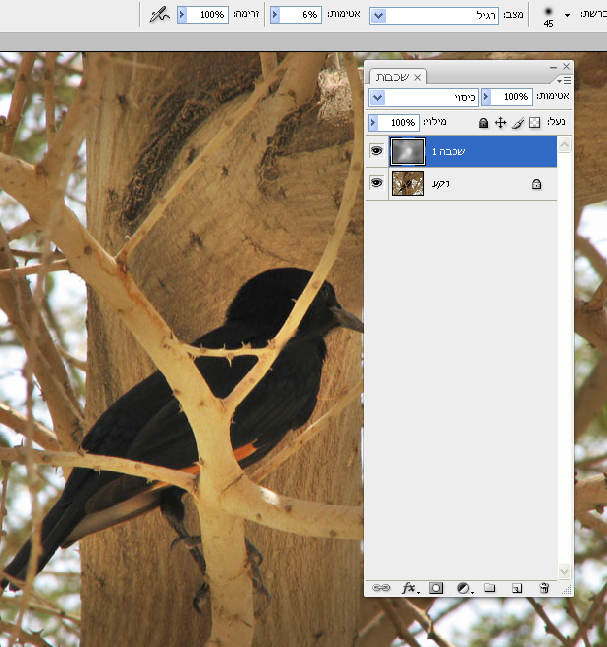
Task: Select Layer 1 name text
Action: click(449, 151)
